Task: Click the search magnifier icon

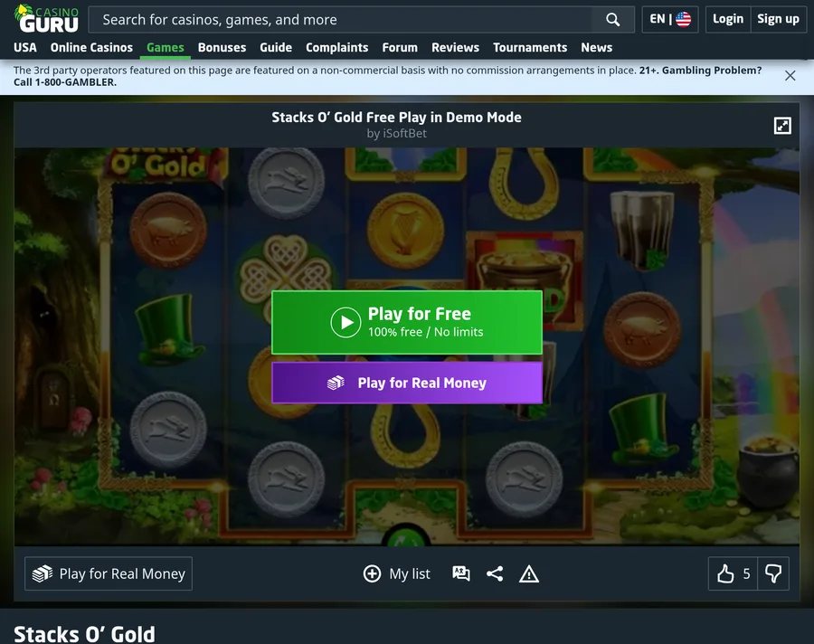Action: coord(613,20)
